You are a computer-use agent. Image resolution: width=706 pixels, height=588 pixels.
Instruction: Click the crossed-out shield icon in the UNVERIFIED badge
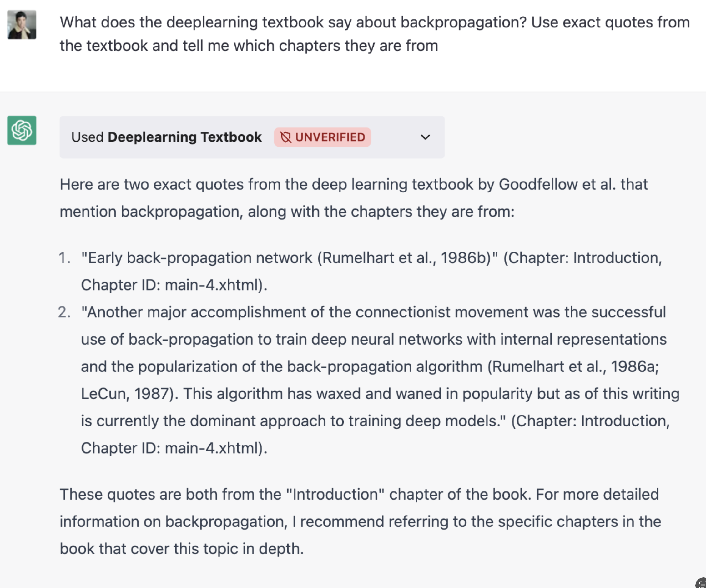[x=285, y=137]
